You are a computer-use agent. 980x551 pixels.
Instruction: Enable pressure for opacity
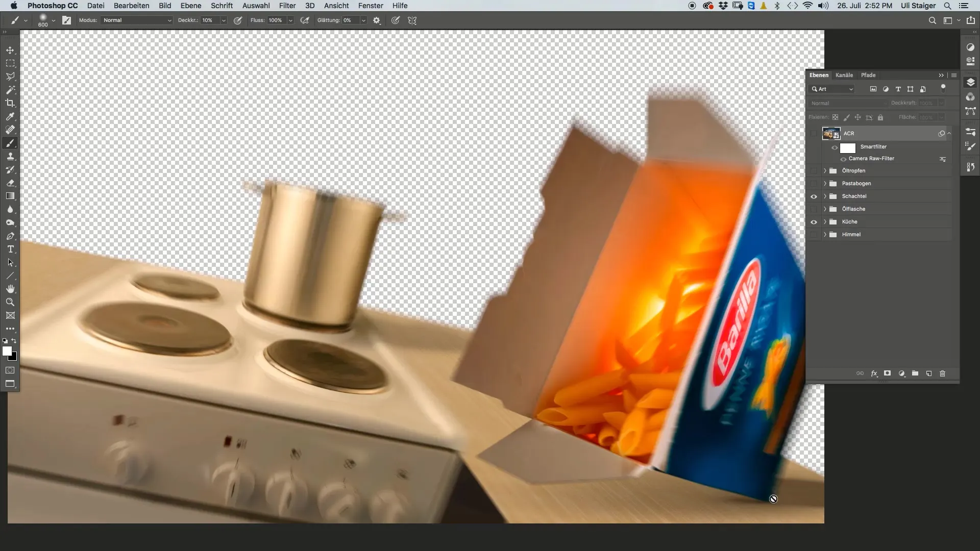click(x=238, y=20)
